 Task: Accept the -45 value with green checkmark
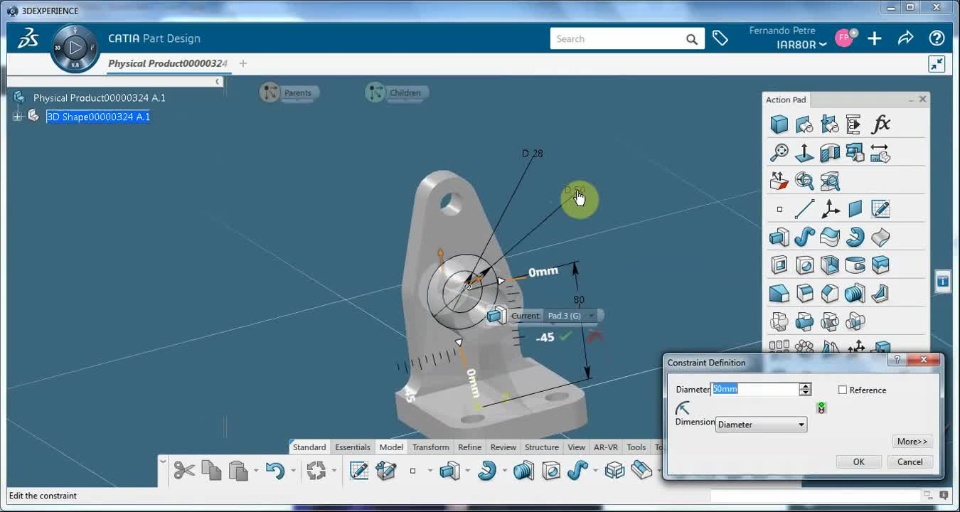coord(566,336)
